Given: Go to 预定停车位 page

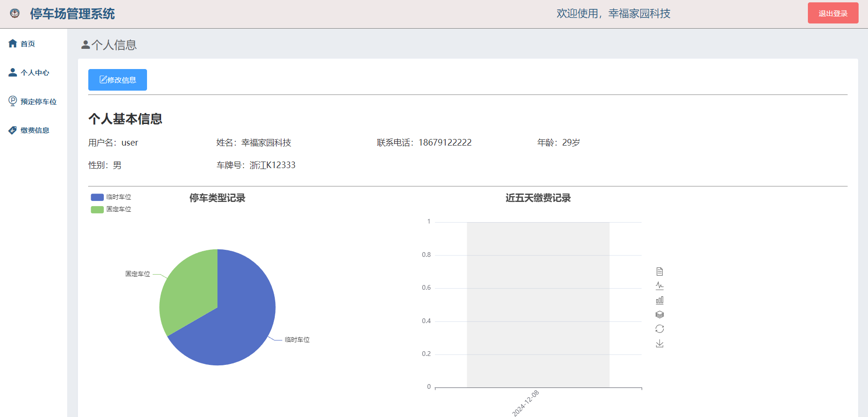Looking at the screenshot, I should [39, 101].
